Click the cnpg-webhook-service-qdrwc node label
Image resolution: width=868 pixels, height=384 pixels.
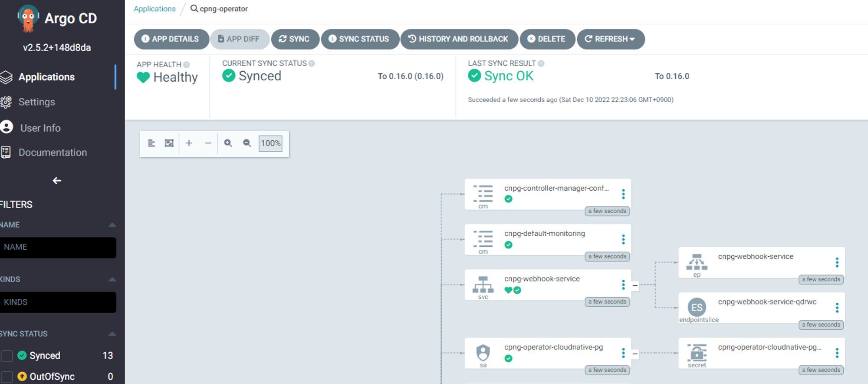[x=767, y=302]
